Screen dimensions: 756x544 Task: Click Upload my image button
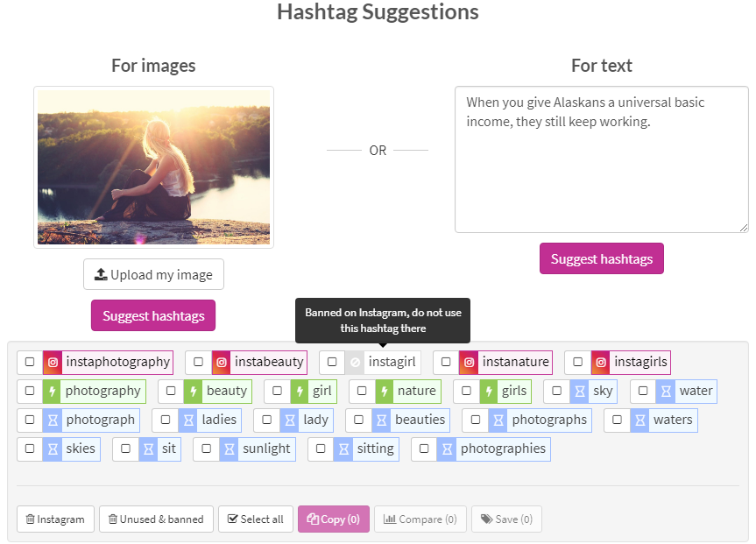(x=153, y=274)
